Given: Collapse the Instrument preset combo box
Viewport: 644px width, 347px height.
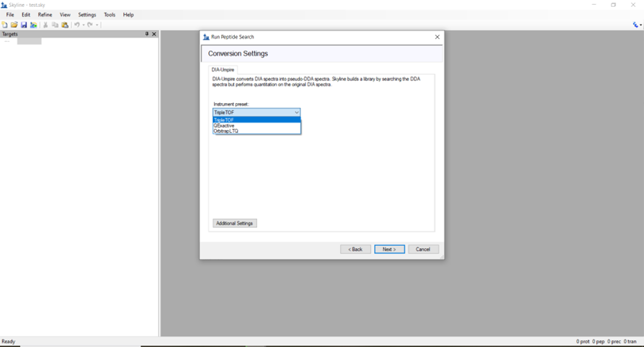Looking at the screenshot, I should pyautogui.click(x=296, y=112).
